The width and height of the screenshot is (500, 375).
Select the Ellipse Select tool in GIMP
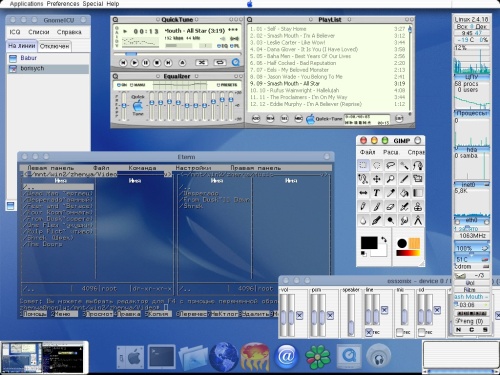377,165
